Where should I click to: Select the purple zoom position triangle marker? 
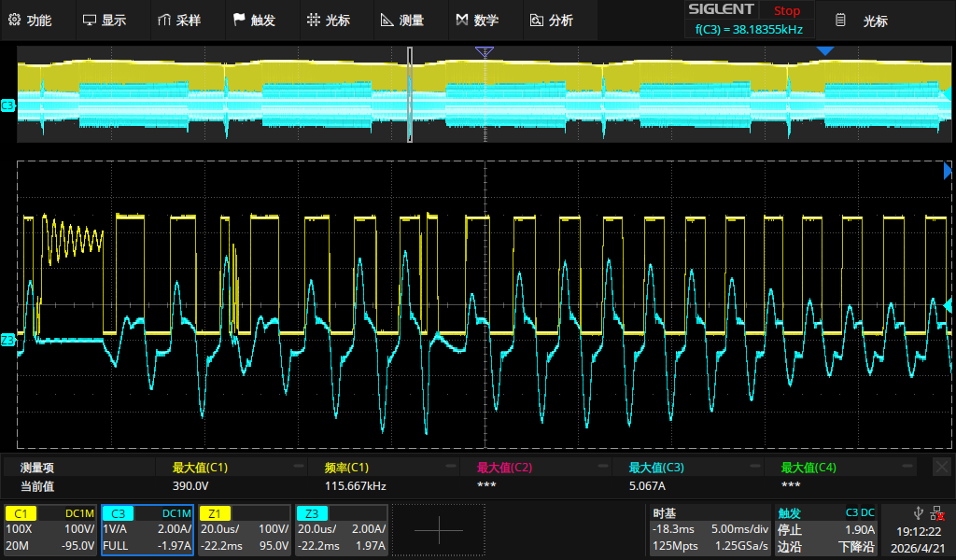(x=485, y=51)
